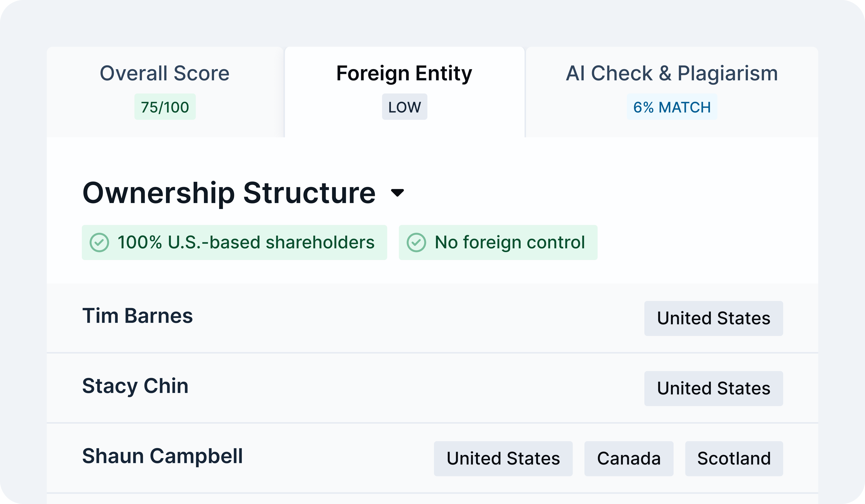Switch to the Overall Score tab

click(x=165, y=73)
